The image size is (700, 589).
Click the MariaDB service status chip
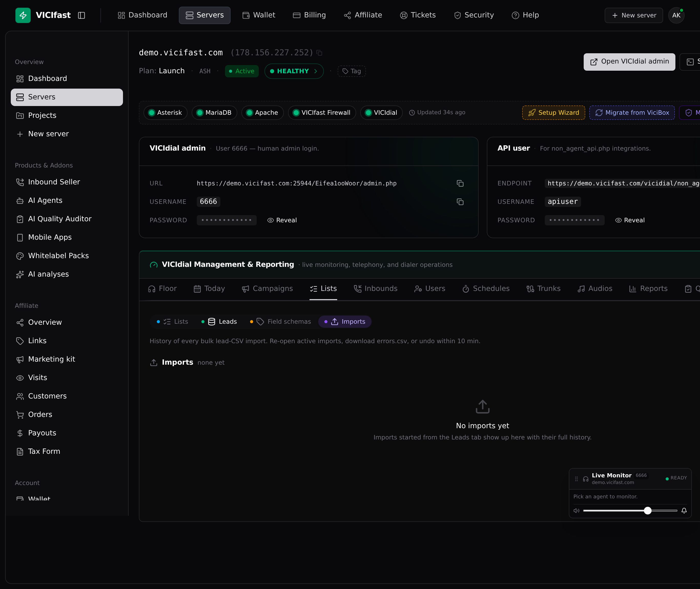point(214,113)
